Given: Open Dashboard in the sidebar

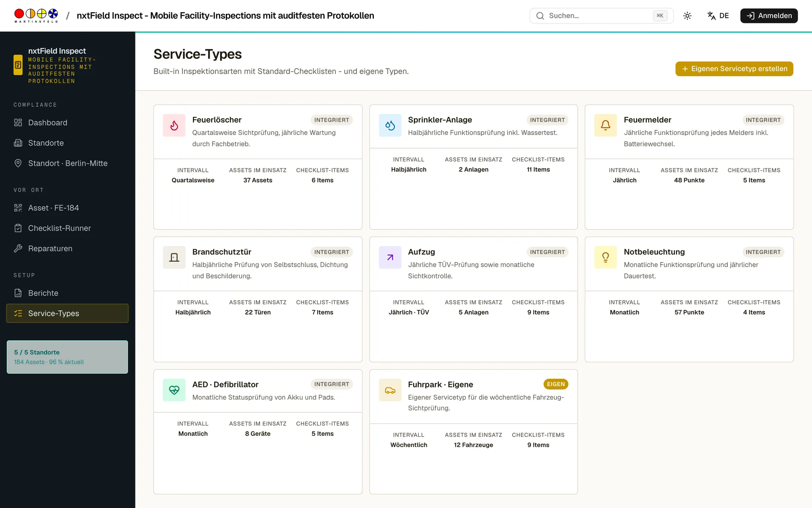Looking at the screenshot, I should coord(67,122).
